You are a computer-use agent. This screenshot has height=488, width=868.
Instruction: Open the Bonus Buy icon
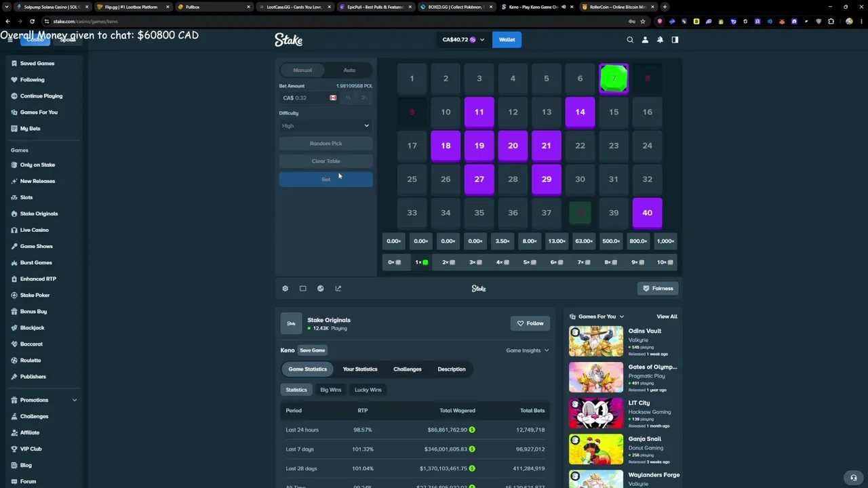coord(14,311)
